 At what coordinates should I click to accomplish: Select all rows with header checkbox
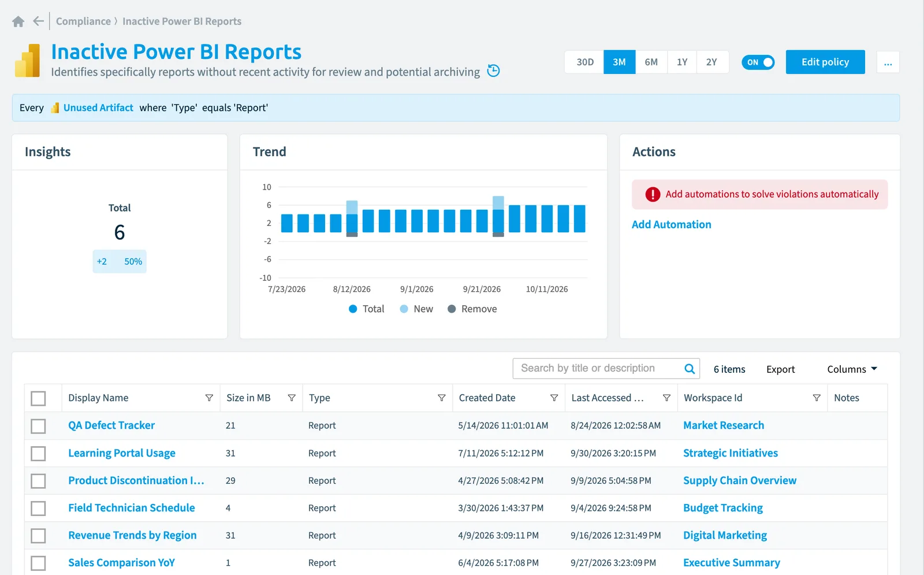[38, 398]
